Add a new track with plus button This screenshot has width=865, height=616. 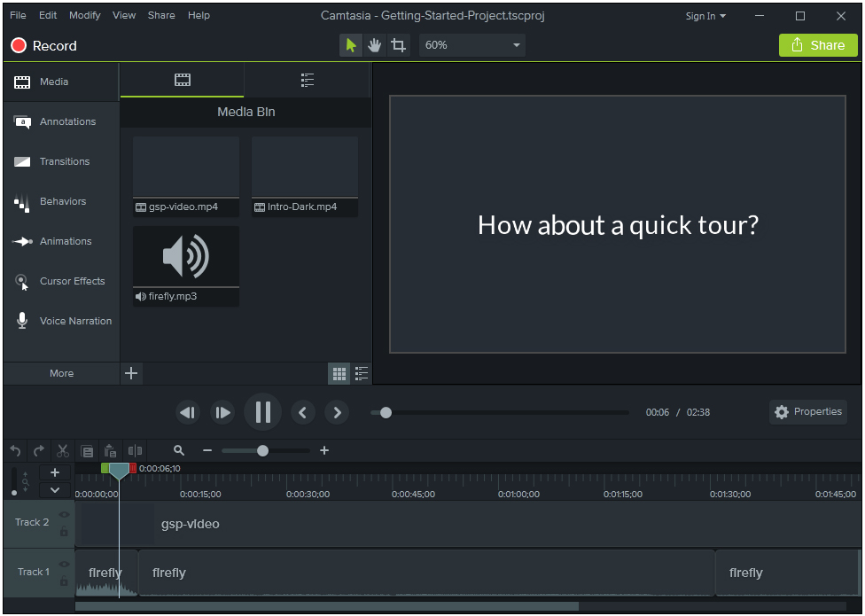pyautogui.click(x=55, y=472)
